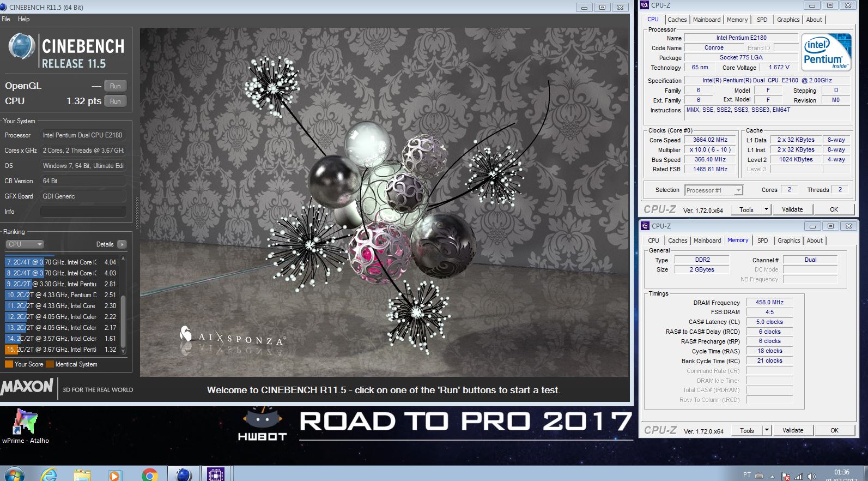This screenshot has width=868, height=481.
Task: Open the Action Center flag icon
Action: coord(786,476)
